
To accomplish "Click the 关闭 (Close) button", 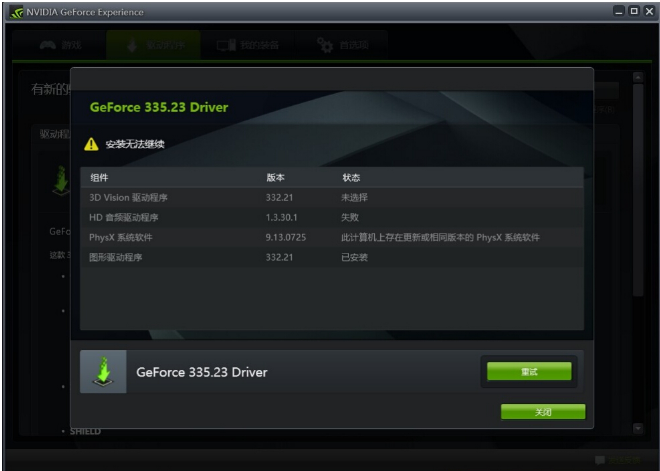I will [542, 411].
